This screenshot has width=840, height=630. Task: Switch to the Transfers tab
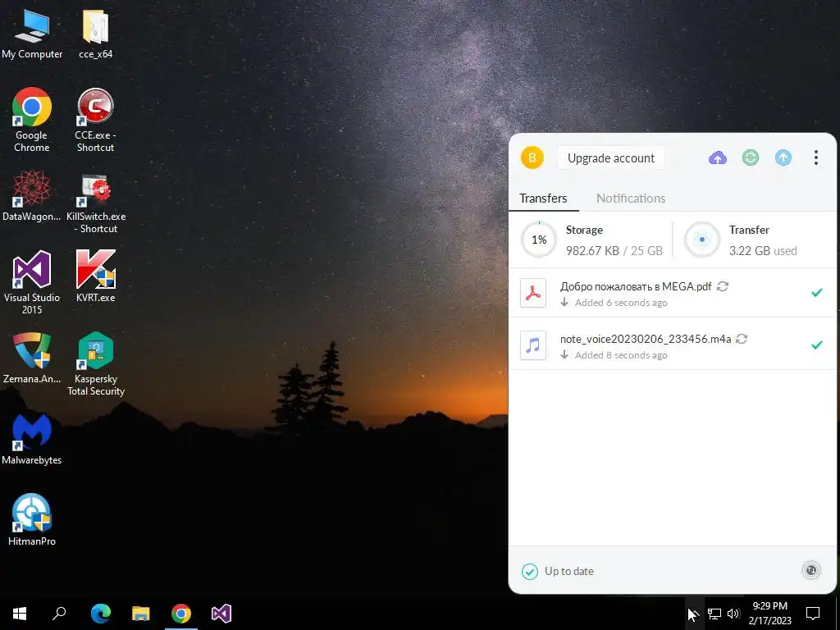coord(543,199)
